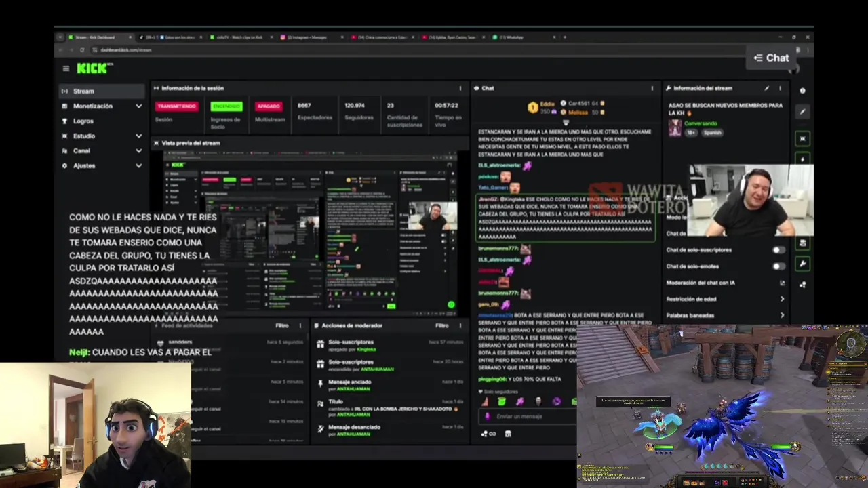This screenshot has width=868, height=488.
Task: Click the shop icon below the message box
Action: (x=508, y=434)
